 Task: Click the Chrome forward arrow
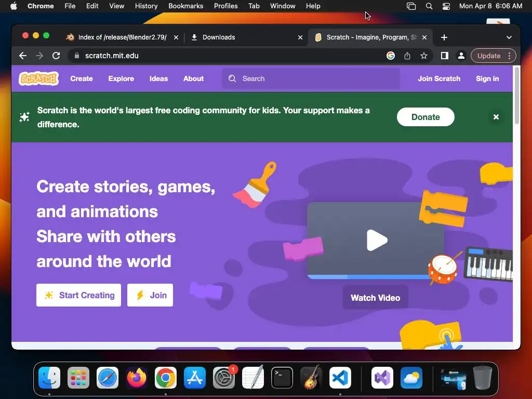[x=39, y=56]
